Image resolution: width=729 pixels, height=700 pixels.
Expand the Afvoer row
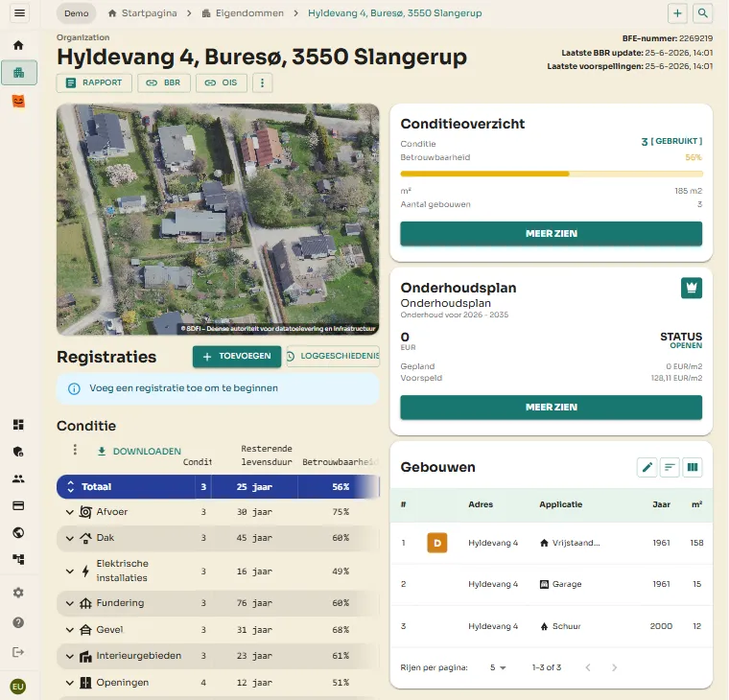[x=70, y=512]
